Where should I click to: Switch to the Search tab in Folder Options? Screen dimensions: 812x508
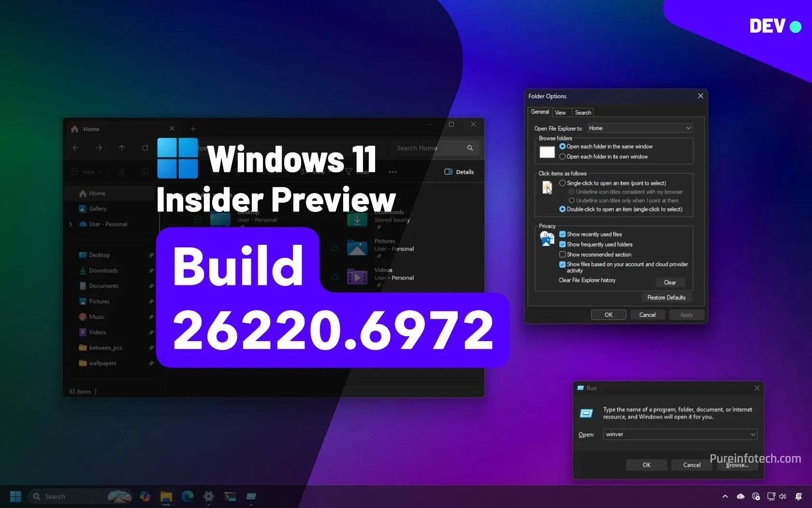pos(583,113)
